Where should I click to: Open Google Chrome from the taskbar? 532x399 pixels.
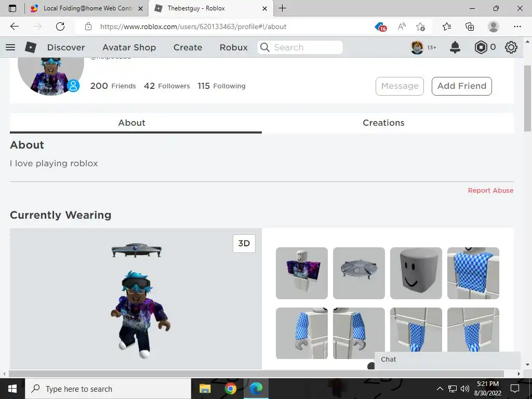click(x=230, y=389)
